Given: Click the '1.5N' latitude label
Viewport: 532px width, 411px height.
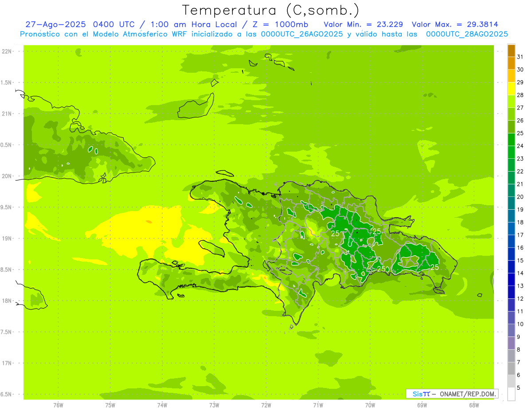Looking at the screenshot, I should tap(7, 82).
